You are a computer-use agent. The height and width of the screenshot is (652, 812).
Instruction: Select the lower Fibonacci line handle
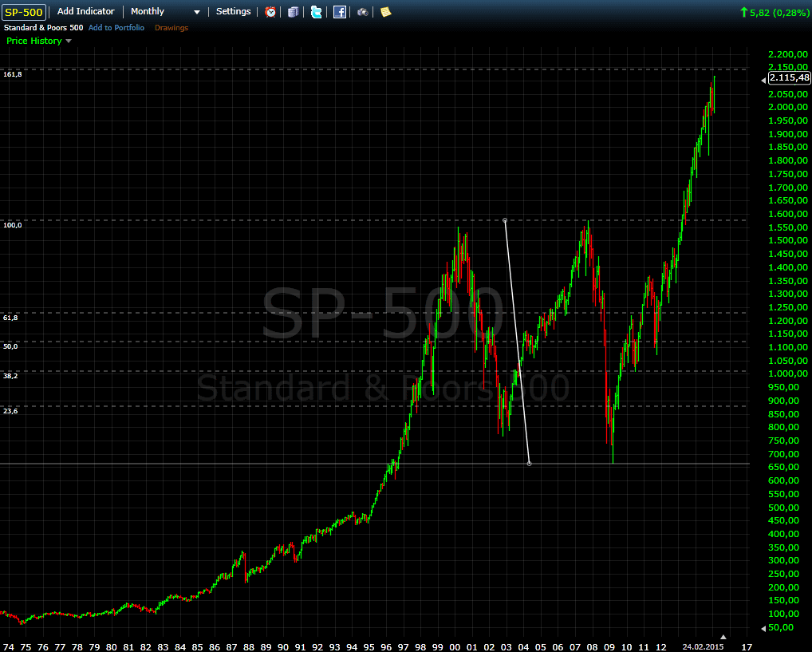click(x=530, y=464)
